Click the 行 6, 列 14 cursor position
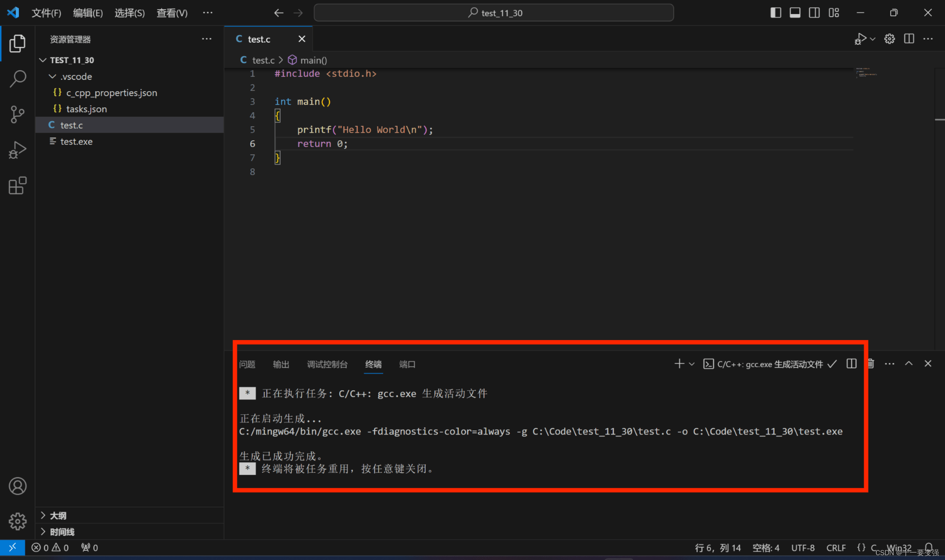Viewport: 945px width, 560px height. tap(718, 547)
